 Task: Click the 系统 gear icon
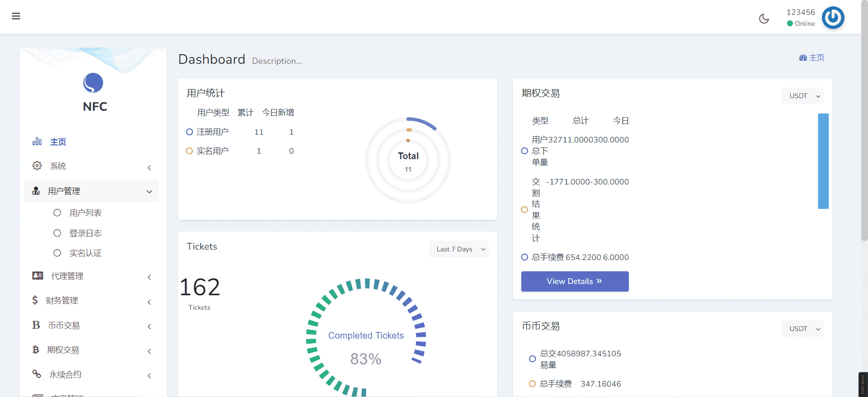(x=37, y=166)
